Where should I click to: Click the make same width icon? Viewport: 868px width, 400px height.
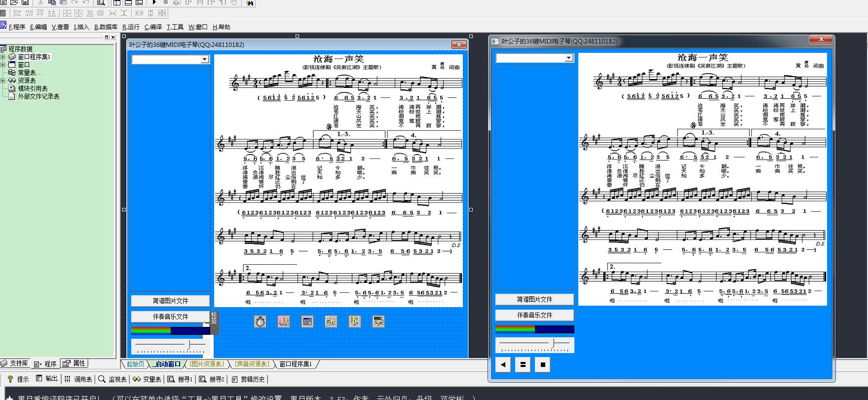[139, 13]
